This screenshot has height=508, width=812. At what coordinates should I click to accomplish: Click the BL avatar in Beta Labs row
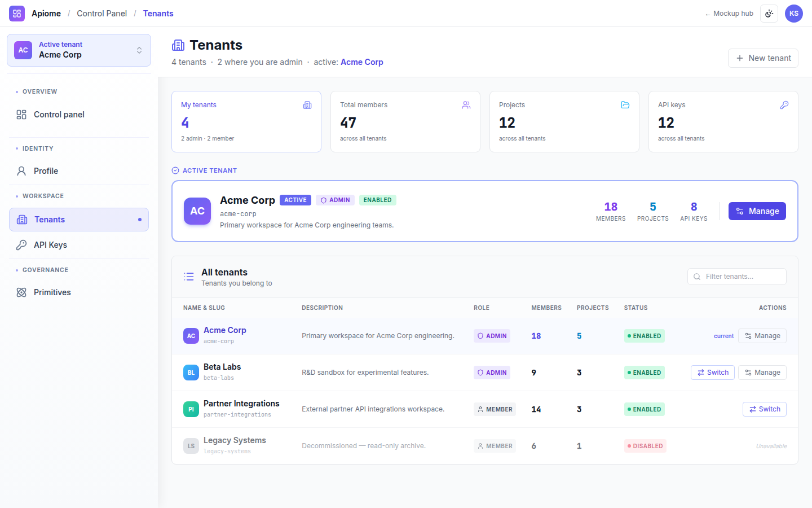pyautogui.click(x=191, y=373)
